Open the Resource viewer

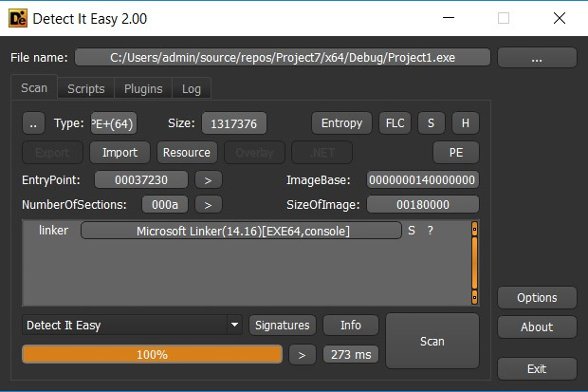[x=187, y=153]
